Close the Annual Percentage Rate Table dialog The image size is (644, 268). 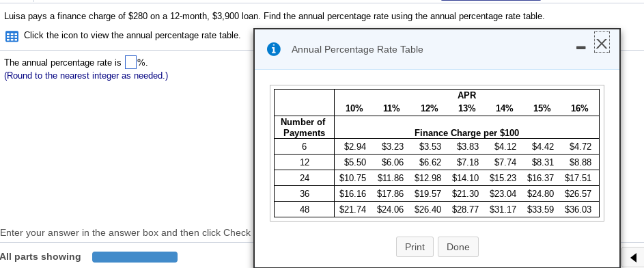click(x=602, y=43)
